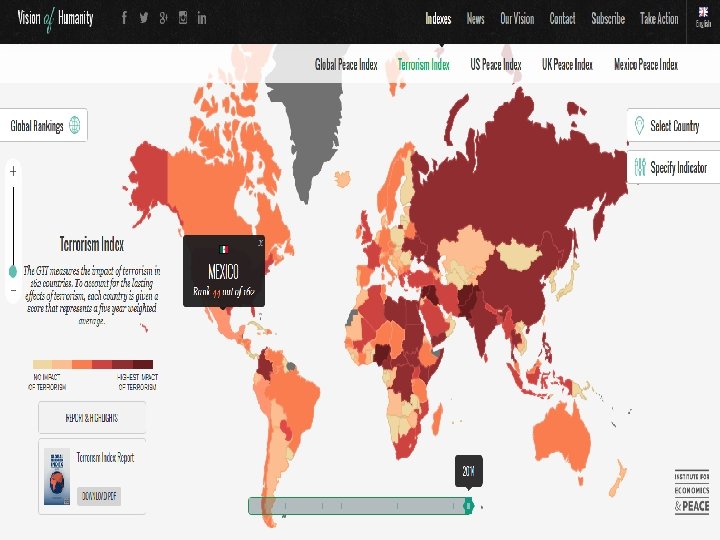Open the Specify Indicator dropdown
720x540 pixels.
pyautogui.click(x=674, y=167)
